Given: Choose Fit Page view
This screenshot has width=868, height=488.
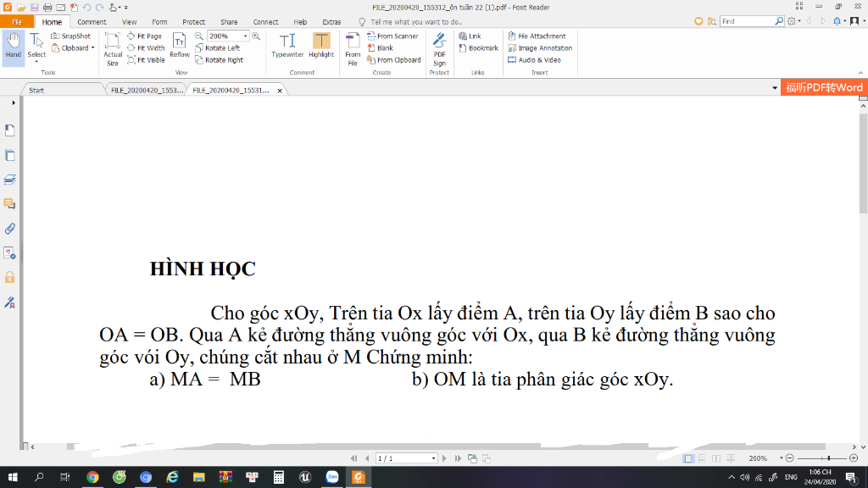Looking at the screenshot, I should coord(144,36).
